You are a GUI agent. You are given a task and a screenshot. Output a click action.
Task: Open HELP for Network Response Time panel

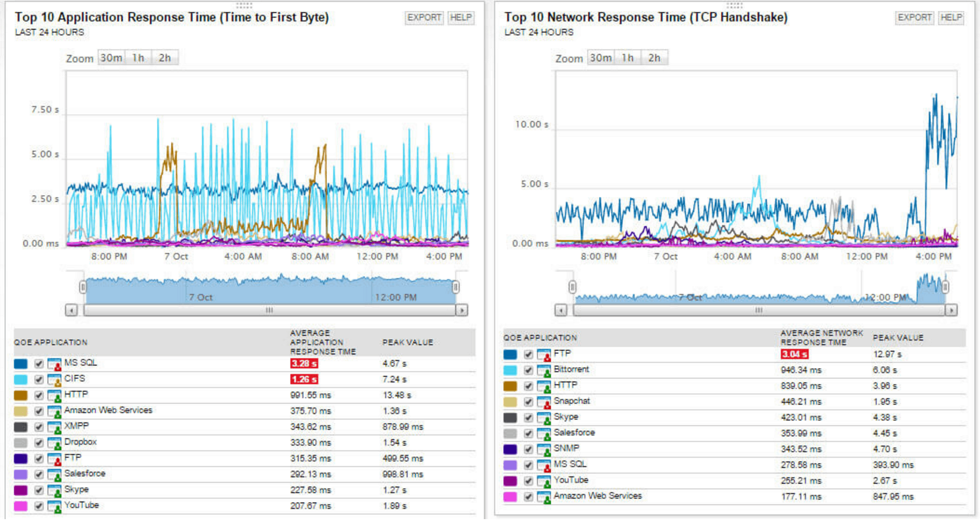click(951, 18)
